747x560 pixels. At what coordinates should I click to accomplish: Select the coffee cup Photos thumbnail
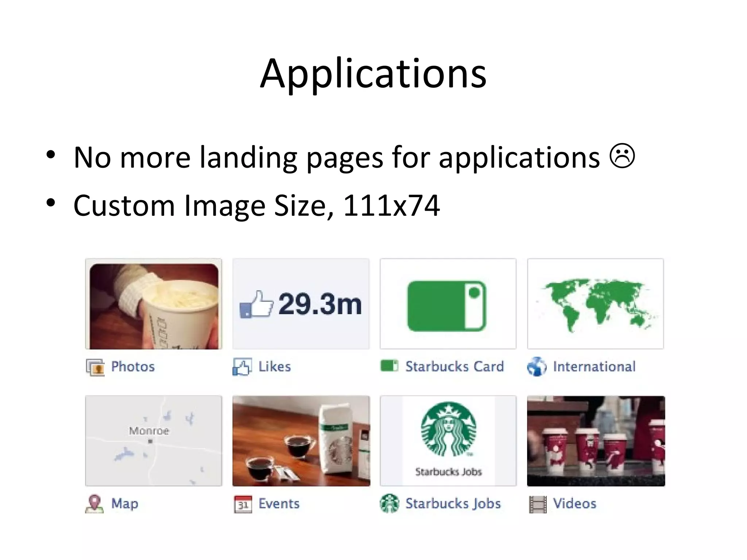point(154,304)
